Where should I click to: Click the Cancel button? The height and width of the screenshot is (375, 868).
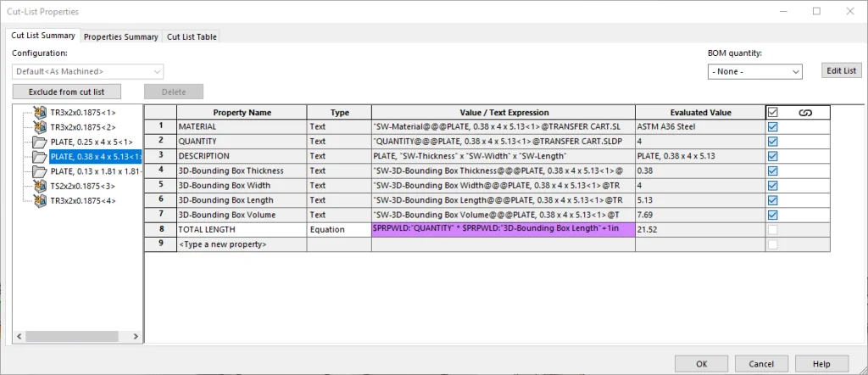(x=761, y=364)
